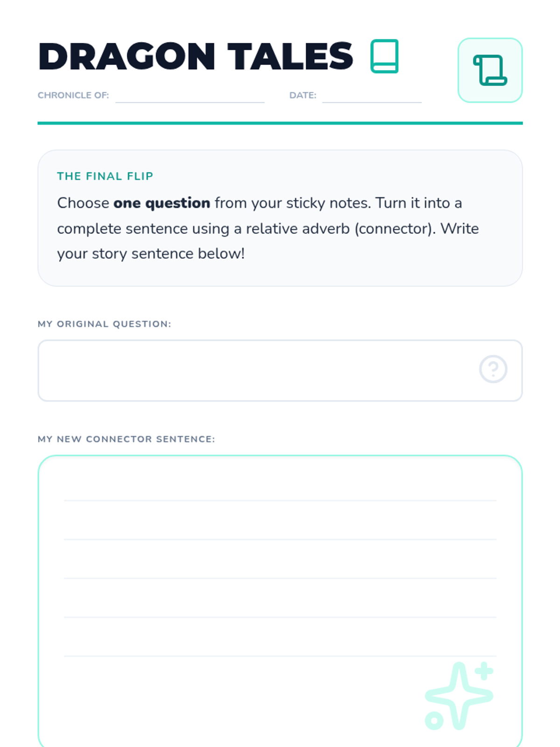The height and width of the screenshot is (747, 560).
Task: Click the Chronicle Of name line
Action: click(x=190, y=102)
